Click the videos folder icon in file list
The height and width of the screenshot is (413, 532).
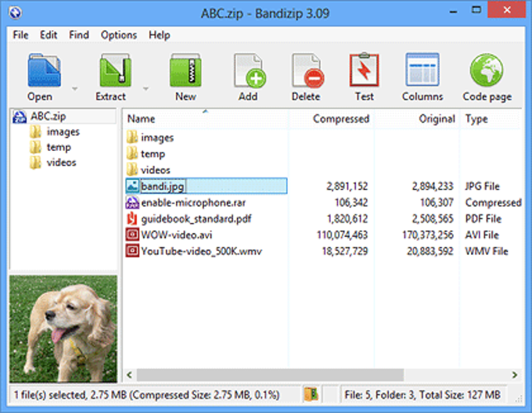point(132,170)
